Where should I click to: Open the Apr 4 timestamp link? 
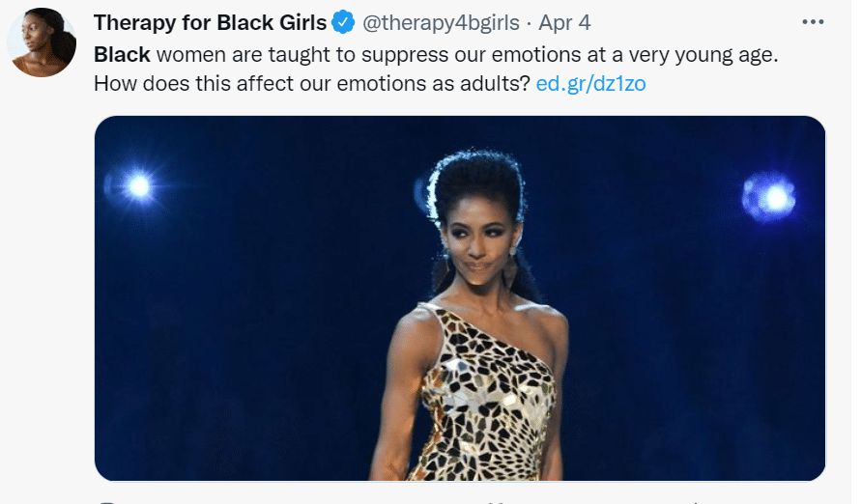[x=566, y=23]
